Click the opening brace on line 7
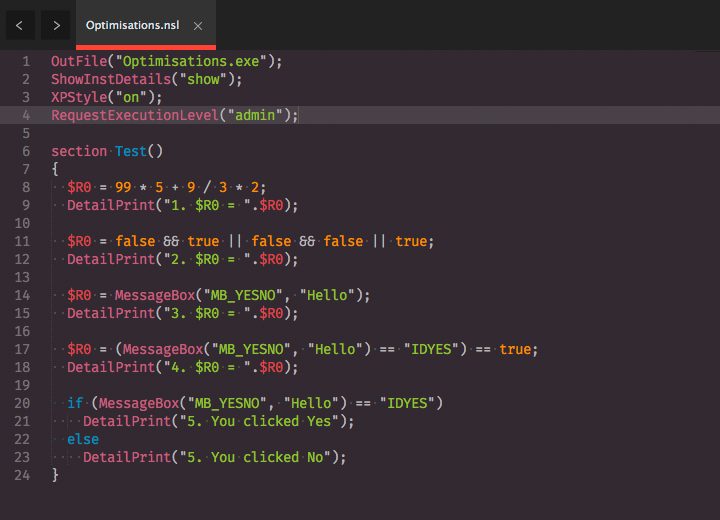This screenshot has width=720, height=520. click(x=55, y=170)
